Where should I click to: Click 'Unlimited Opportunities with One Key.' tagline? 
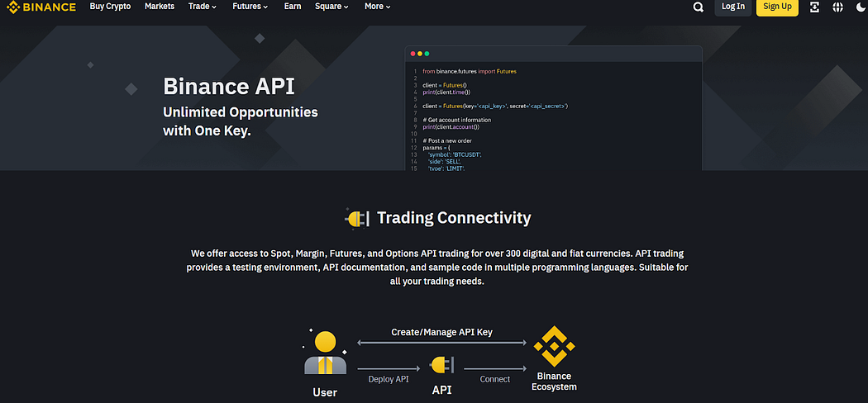tap(241, 121)
